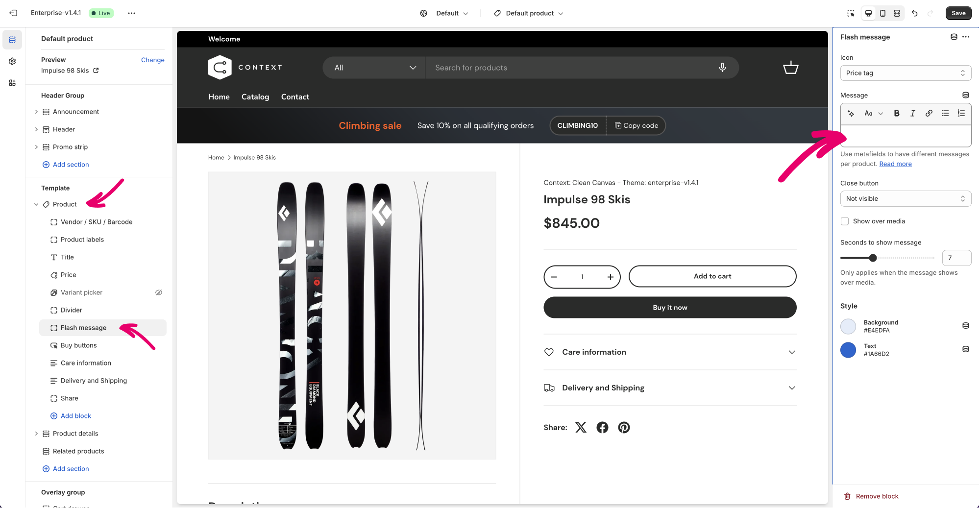Open theme settings gear icon
Viewport: 980px width, 508px height.
pyautogui.click(x=12, y=61)
